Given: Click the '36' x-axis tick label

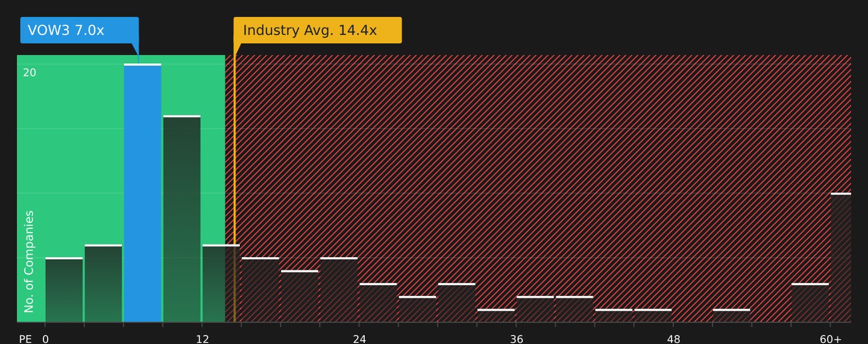Looking at the screenshot, I should pyautogui.click(x=517, y=339).
